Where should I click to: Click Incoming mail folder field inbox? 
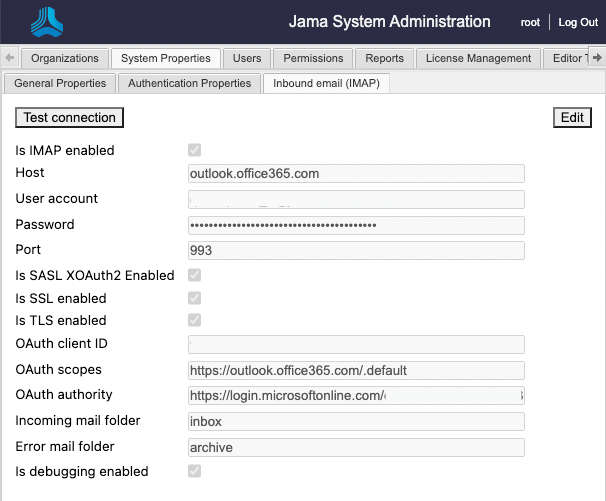click(356, 421)
